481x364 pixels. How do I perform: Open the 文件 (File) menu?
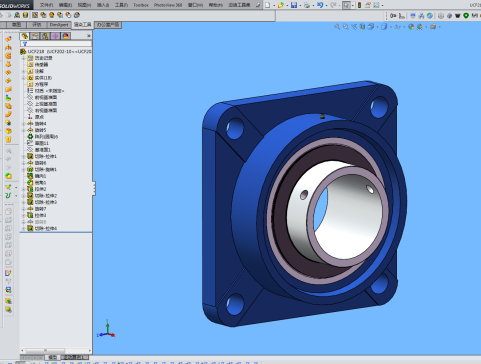(x=46, y=5)
